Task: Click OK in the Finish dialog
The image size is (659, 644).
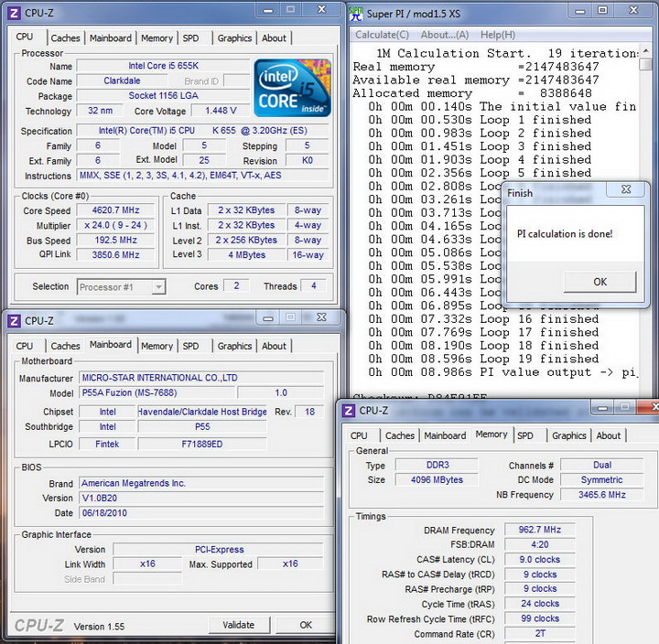Action: [600, 282]
